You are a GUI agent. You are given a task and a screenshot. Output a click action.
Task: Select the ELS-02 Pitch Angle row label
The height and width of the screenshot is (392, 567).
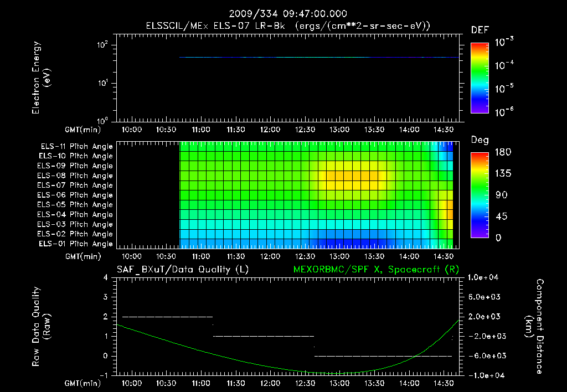click(x=75, y=234)
